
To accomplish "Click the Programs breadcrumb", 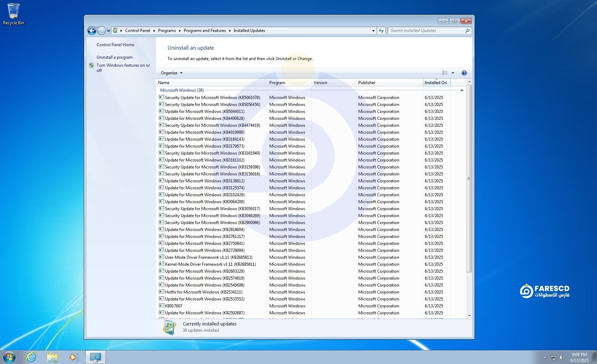I will (x=167, y=31).
